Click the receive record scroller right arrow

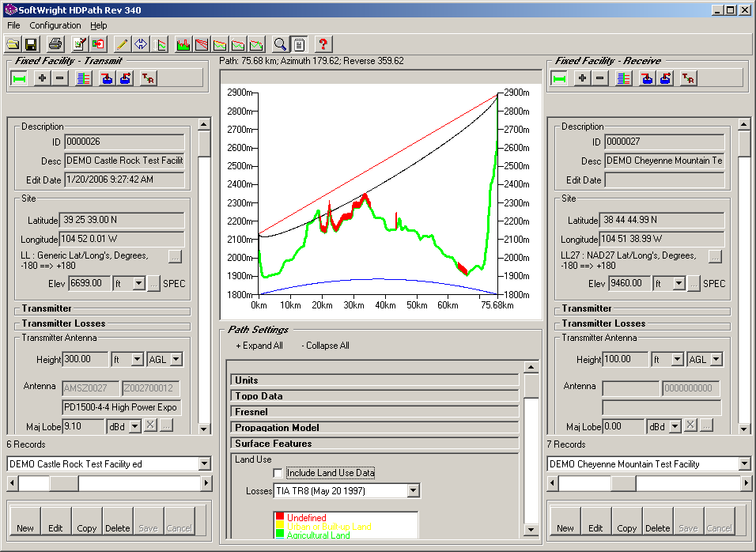(x=746, y=482)
